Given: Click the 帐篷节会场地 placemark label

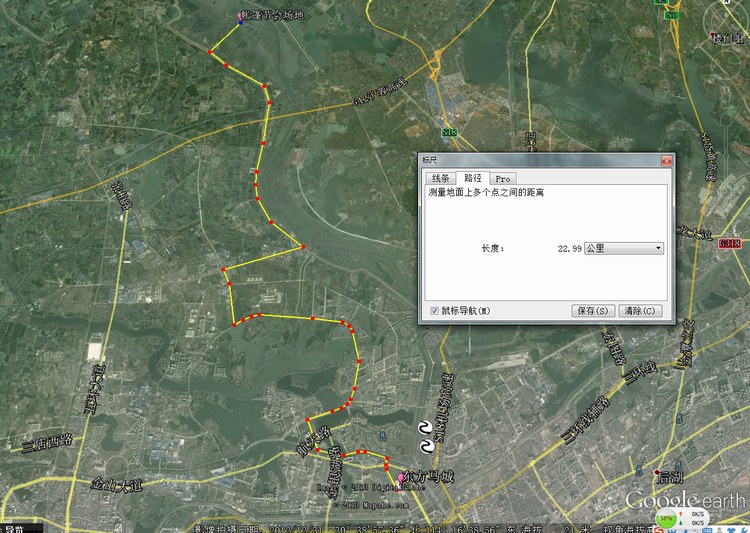Looking at the screenshot, I should pos(274,15).
